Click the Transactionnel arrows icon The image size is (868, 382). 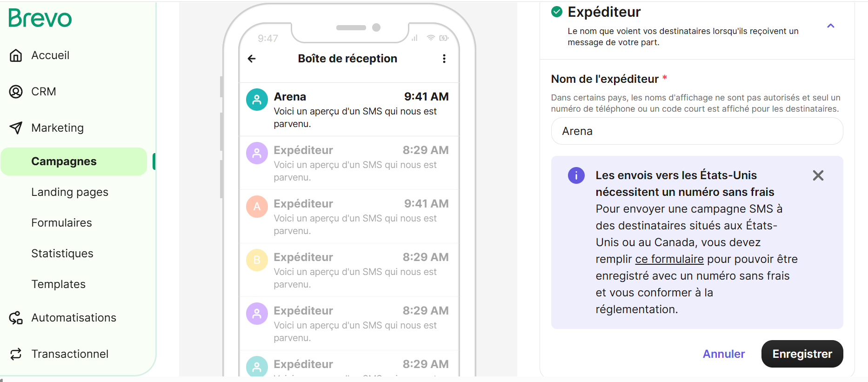tap(16, 354)
